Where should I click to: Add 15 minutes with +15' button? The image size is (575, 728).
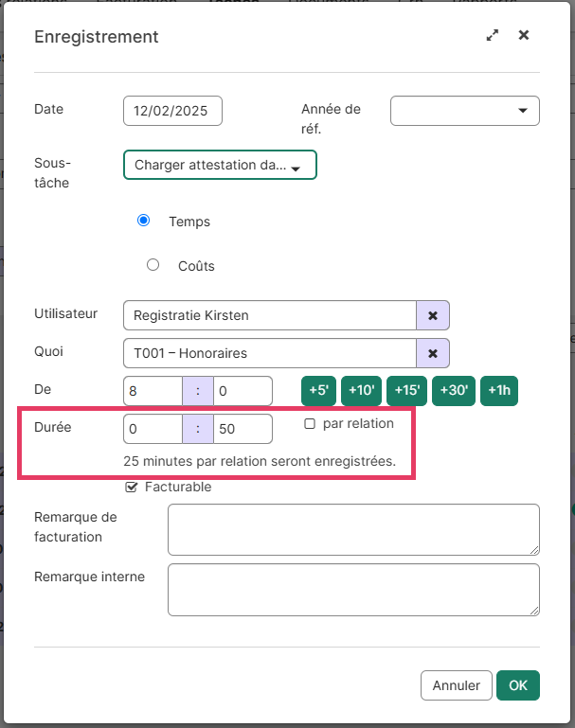pos(407,391)
